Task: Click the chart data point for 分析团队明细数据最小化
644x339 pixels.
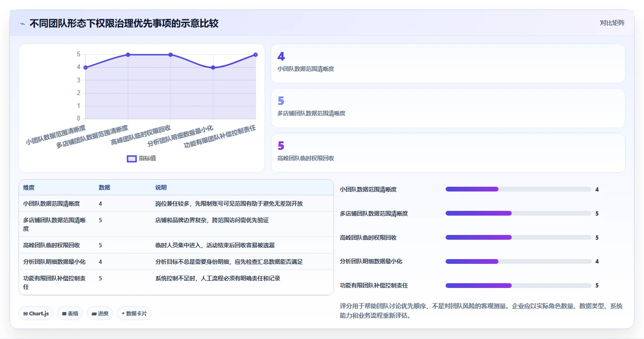Action: (213, 68)
